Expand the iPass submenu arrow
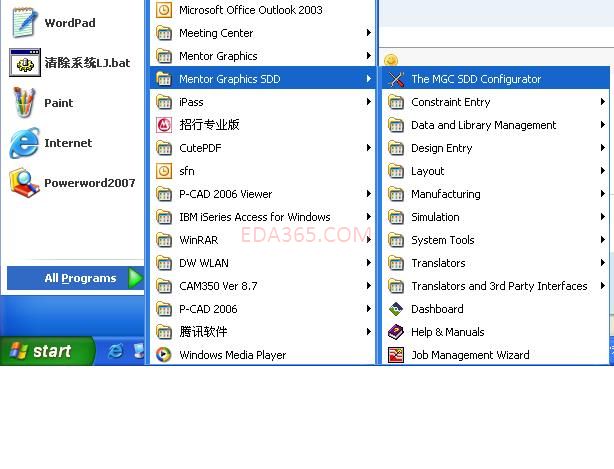 pos(368,102)
